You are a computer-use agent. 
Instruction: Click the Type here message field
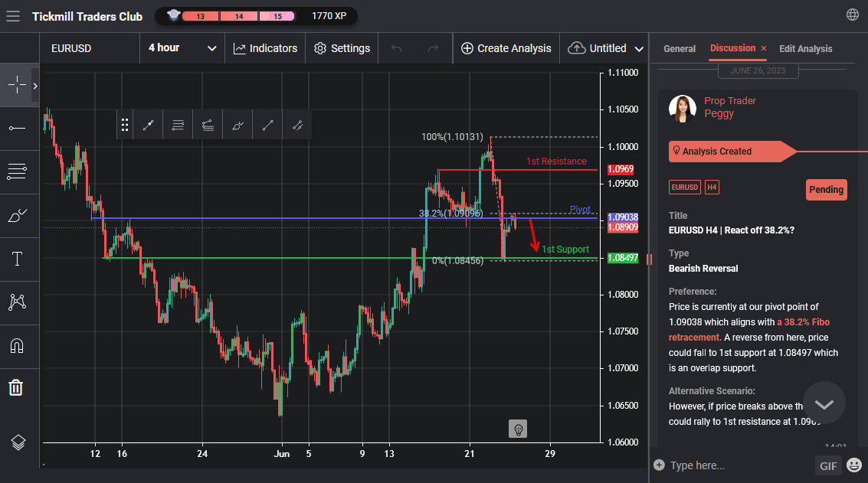[x=739, y=465]
